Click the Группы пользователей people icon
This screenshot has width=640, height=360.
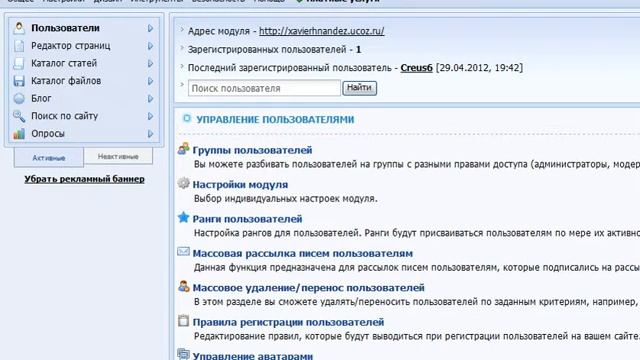tap(184, 149)
